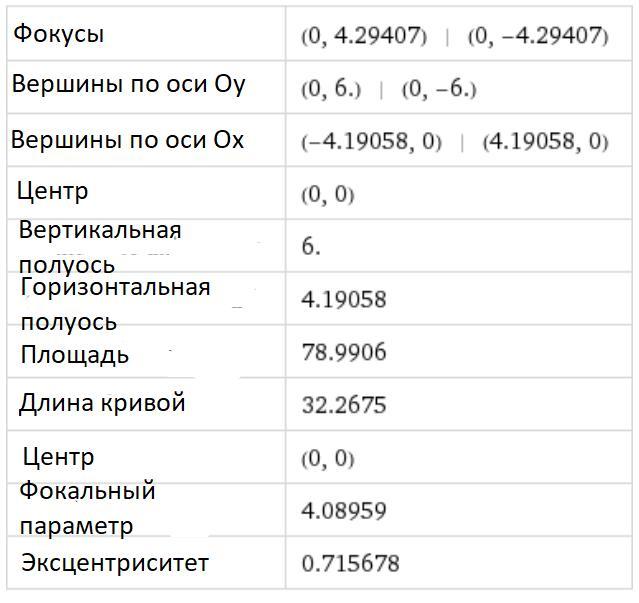639x603 pixels.
Task: Select the focal parameter value 4.08959
Action: [343, 511]
